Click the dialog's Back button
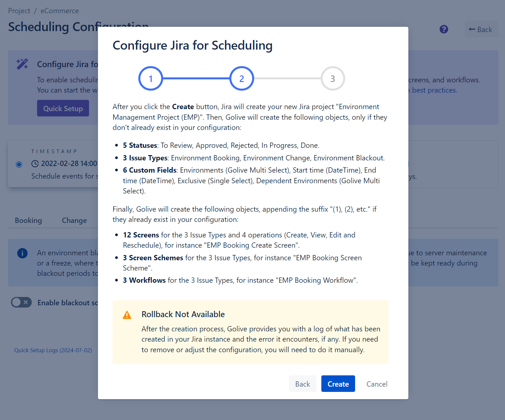This screenshot has width=505, height=420. (x=302, y=384)
